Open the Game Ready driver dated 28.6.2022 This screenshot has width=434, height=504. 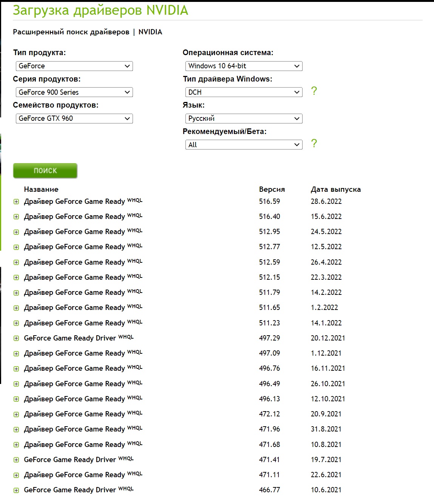click(x=83, y=201)
